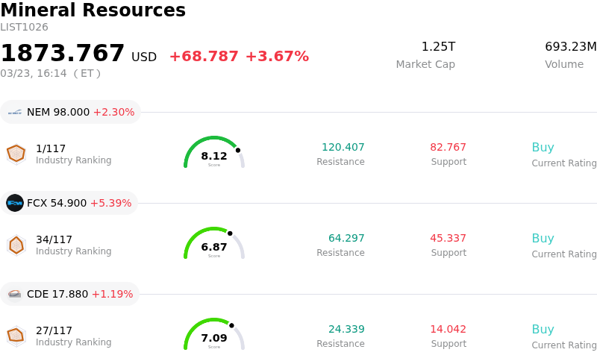The width and height of the screenshot is (597, 364).
Task: Click FCX Buy current rating
Action: point(543,239)
